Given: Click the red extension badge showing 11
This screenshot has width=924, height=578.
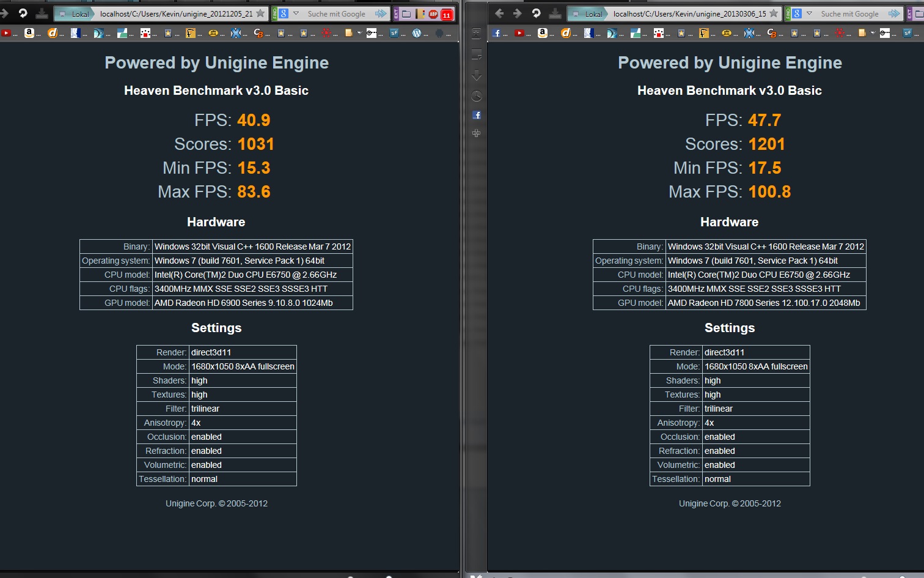Looking at the screenshot, I should (447, 15).
